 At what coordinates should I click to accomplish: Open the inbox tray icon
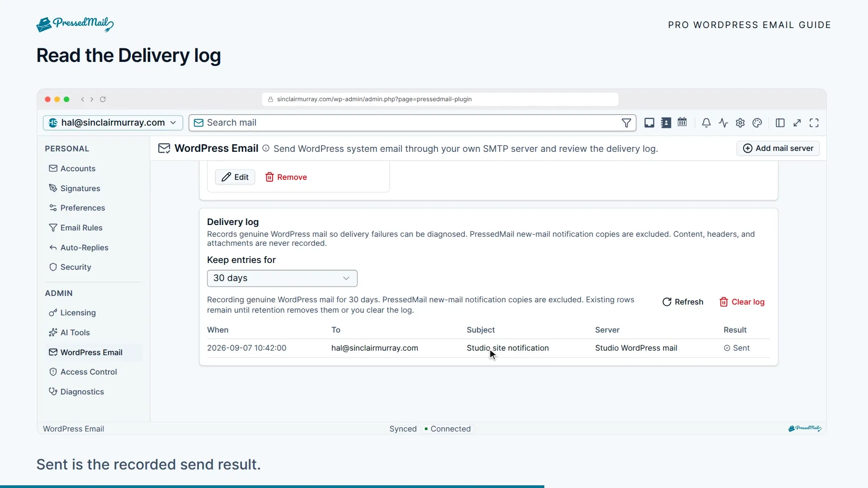[649, 123]
